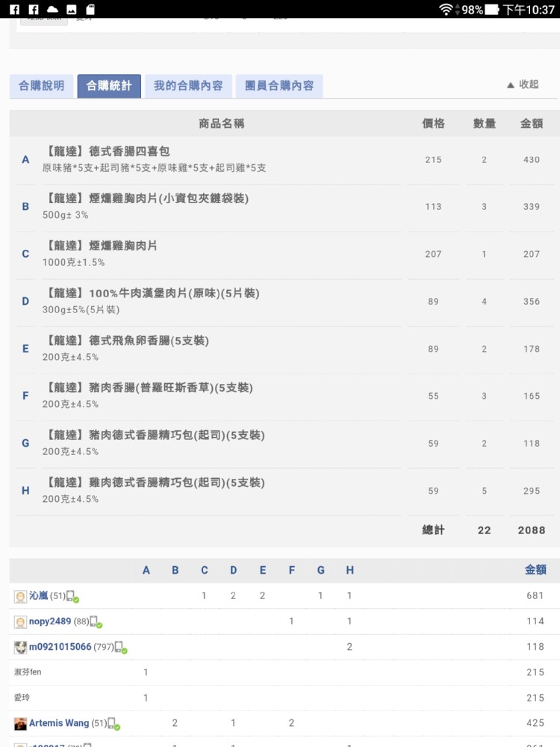Click 數量 column header

click(x=485, y=124)
